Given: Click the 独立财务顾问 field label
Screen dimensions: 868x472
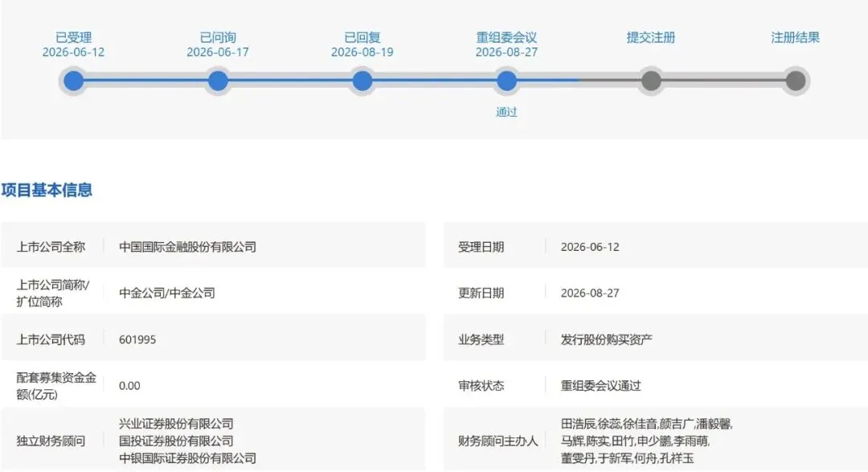Looking at the screenshot, I should [x=51, y=441].
